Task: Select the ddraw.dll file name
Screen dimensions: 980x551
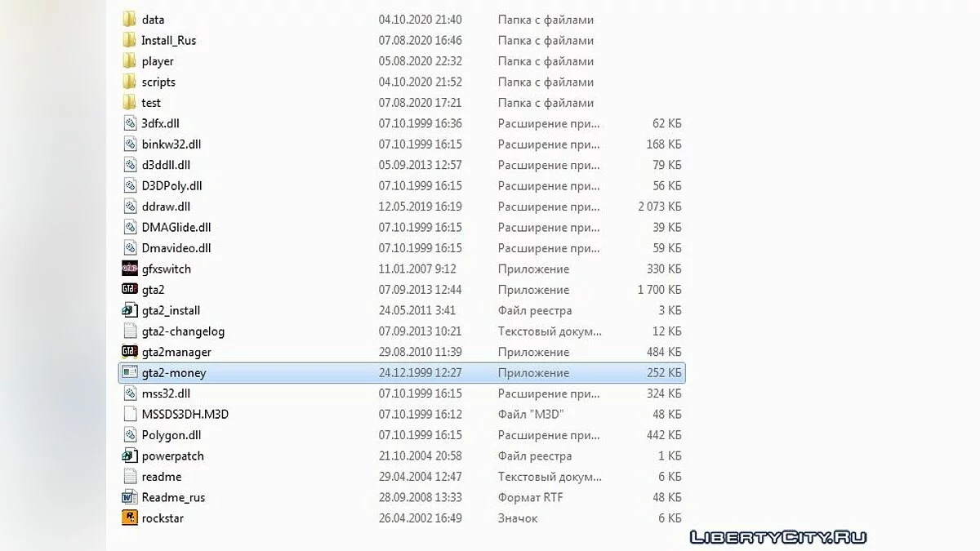Action: pyautogui.click(x=166, y=207)
